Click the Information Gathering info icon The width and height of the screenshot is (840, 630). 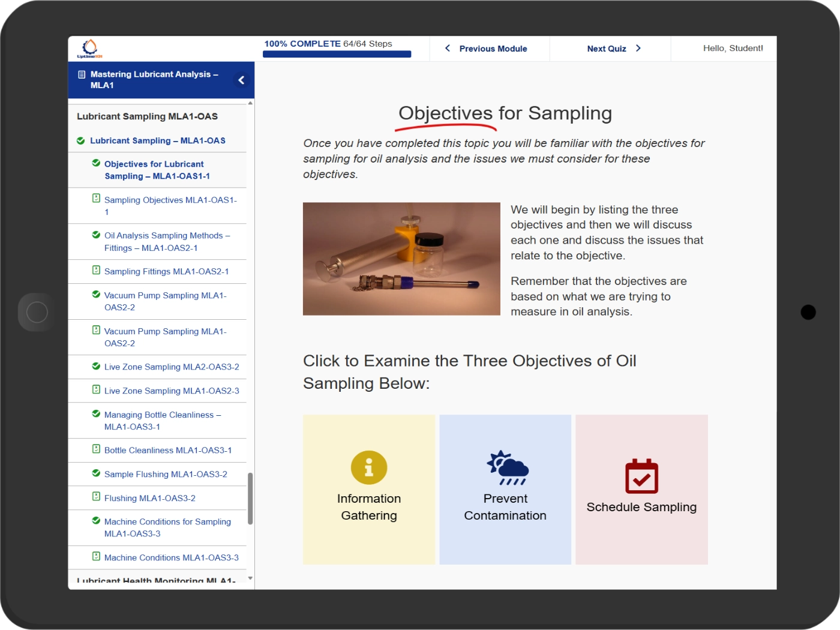click(x=369, y=467)
